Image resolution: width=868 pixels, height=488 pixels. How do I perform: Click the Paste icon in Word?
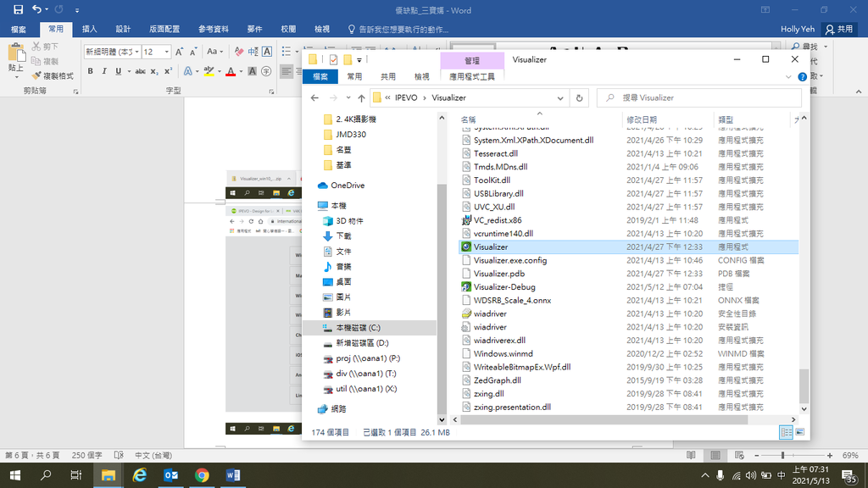16,54
